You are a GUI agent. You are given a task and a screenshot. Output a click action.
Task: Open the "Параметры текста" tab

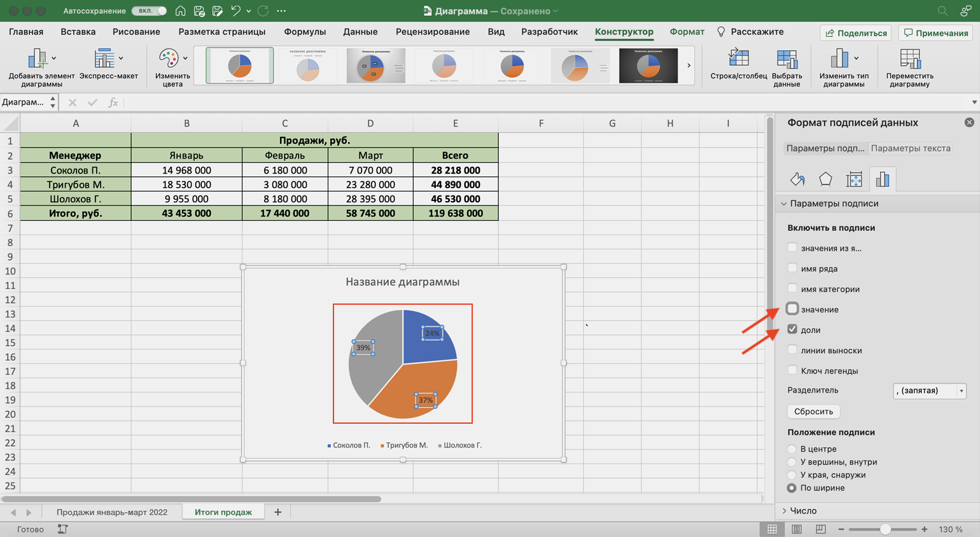(910, 148)
